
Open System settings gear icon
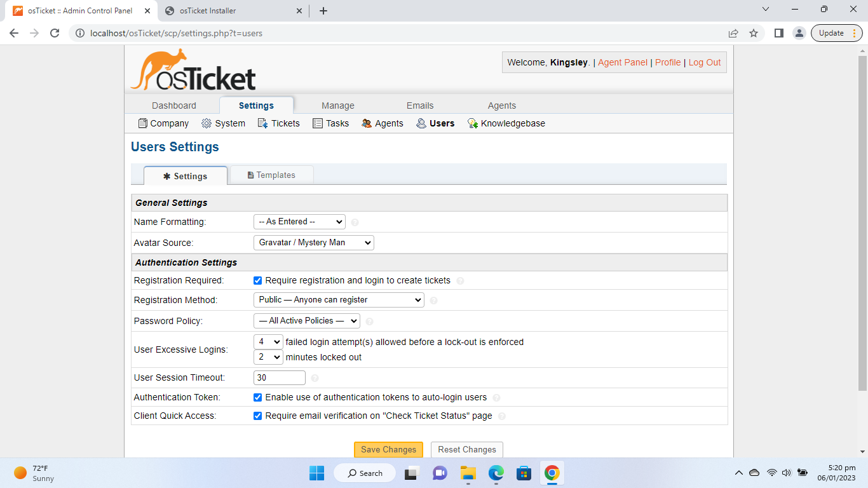(x=207, y=123)
